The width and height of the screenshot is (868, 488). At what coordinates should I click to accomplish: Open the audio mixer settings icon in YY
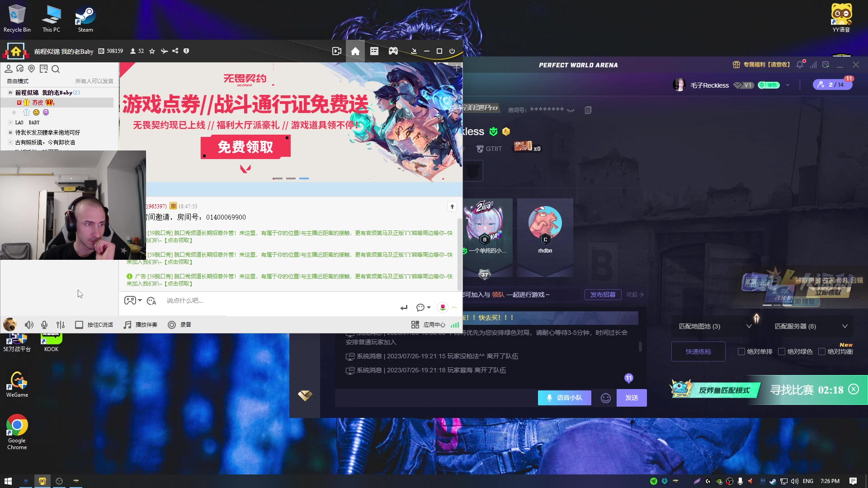(61, 325)
